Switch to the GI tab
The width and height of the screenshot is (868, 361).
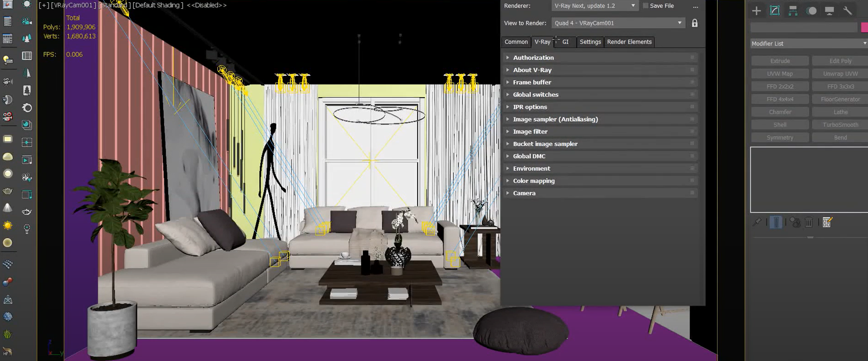pos(565,42)
